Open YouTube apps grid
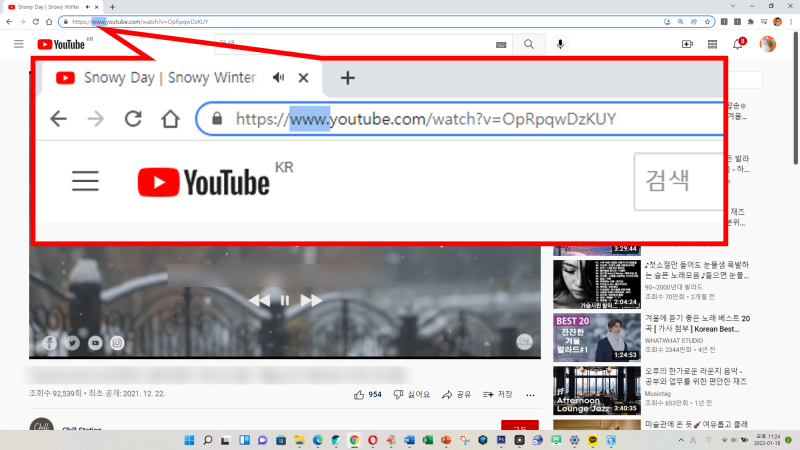This screenshot has height=450, width=800. coord(712,44)
